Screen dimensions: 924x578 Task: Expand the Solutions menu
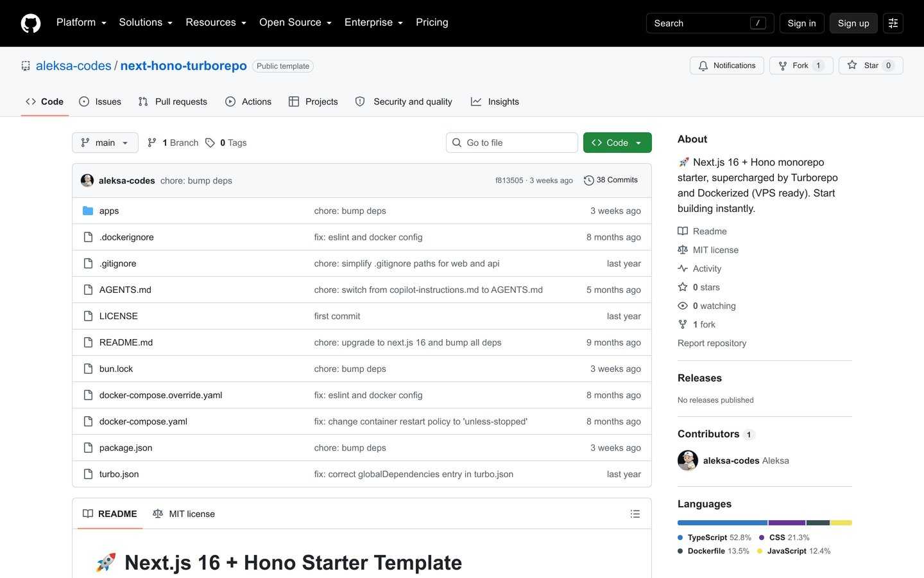pos(146,22)
